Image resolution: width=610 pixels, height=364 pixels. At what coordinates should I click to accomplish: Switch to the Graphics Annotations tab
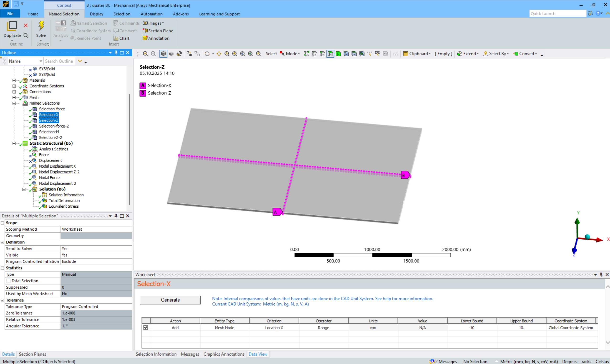(224, 354)
